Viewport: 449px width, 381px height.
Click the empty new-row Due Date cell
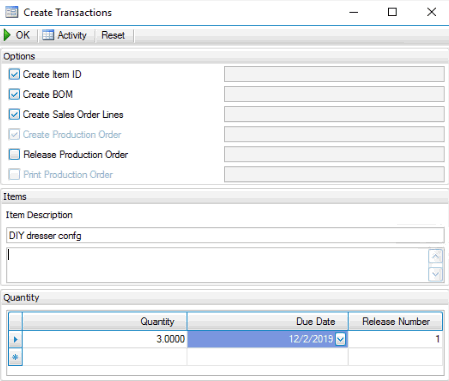(x=268, y=357)
